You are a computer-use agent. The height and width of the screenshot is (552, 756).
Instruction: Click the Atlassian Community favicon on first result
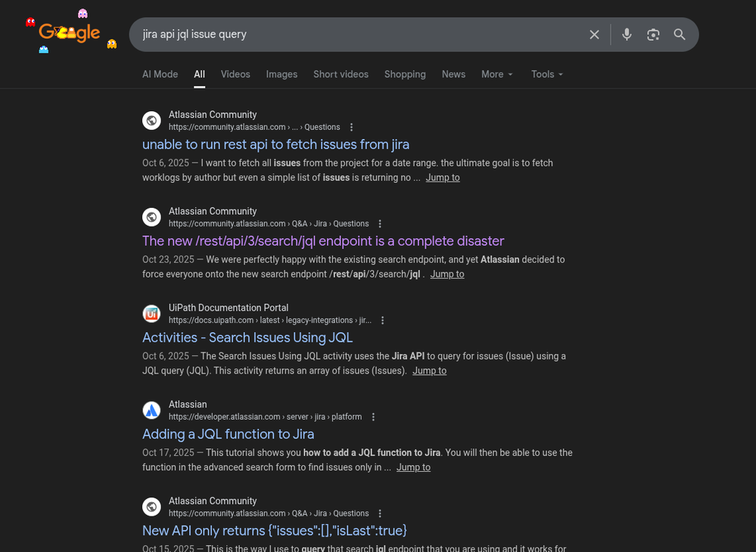click(151, 120)
